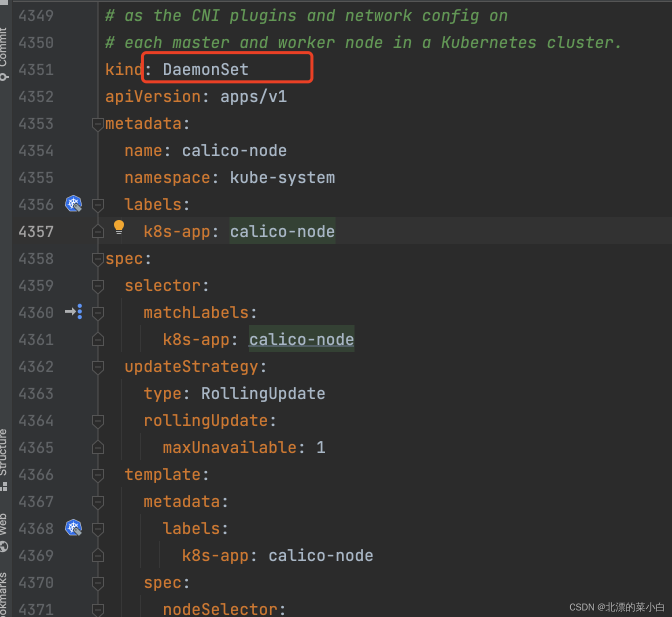672x617 pixels.
Task: Click the fold end marker on line 4365
Action: (98, 447)
